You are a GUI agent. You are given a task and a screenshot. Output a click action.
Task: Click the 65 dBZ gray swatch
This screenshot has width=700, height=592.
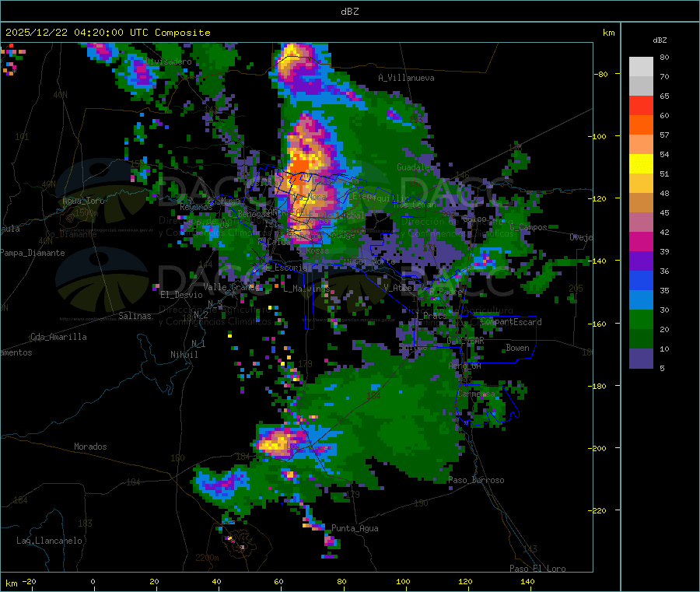(x=641, y=86)
